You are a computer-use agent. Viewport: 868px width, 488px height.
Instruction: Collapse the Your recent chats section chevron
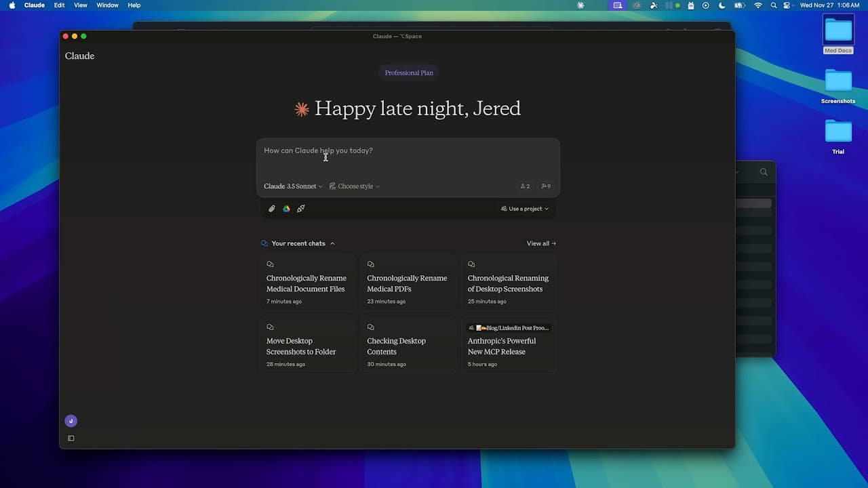click(332, 243)
